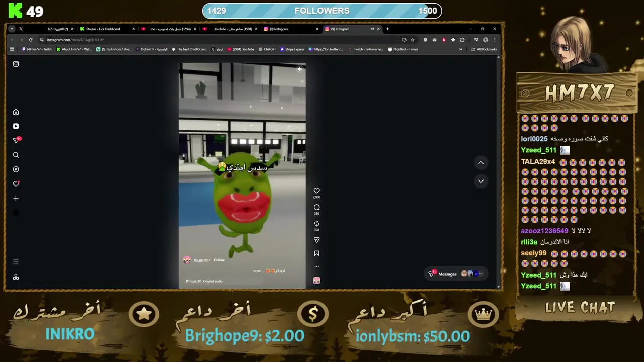Switch to Stream - Kick Dashboard tab
This screenshot has height=362, width=644.
point(107,29)
